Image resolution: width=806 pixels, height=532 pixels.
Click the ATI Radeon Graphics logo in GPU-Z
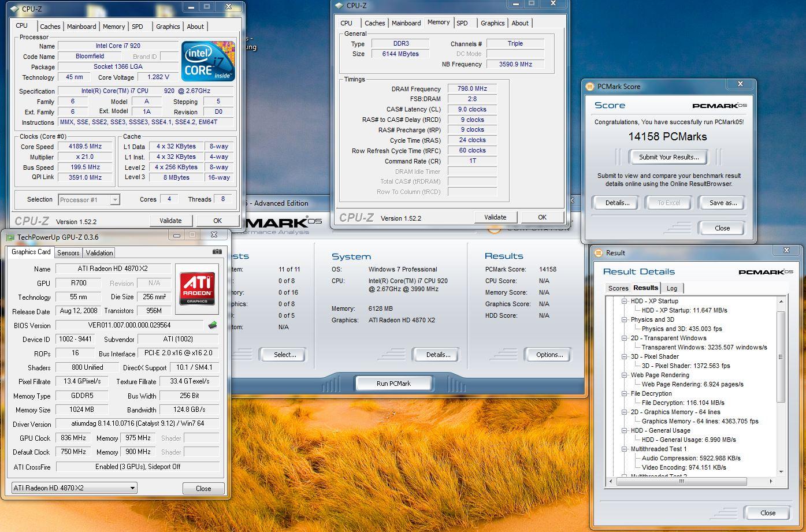[x=198, y=288]
